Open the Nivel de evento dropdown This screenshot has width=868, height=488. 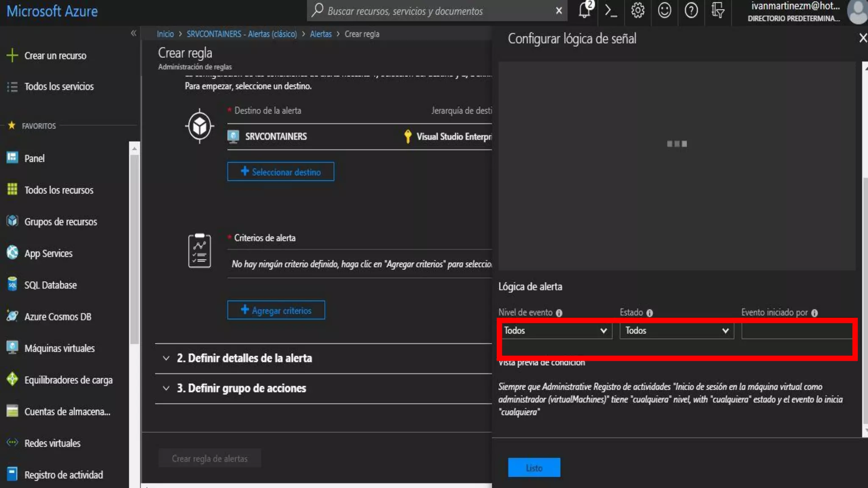tap(555, 330)
